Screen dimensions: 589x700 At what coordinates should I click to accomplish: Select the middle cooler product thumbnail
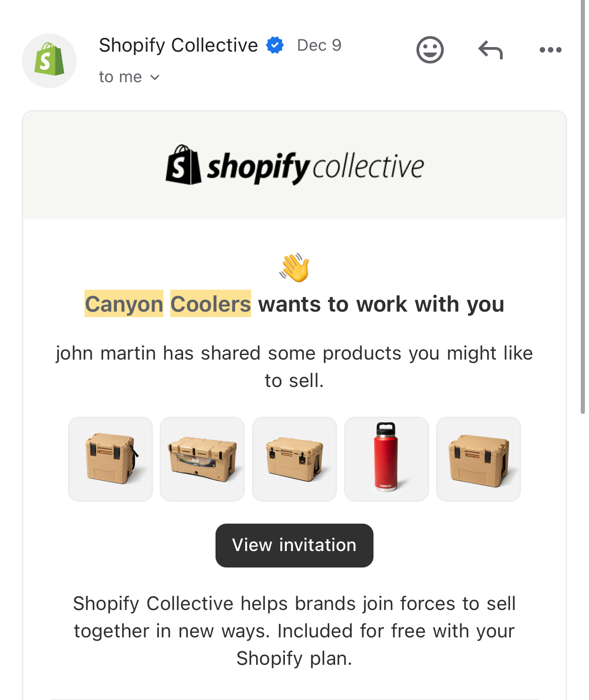(294, 459)
